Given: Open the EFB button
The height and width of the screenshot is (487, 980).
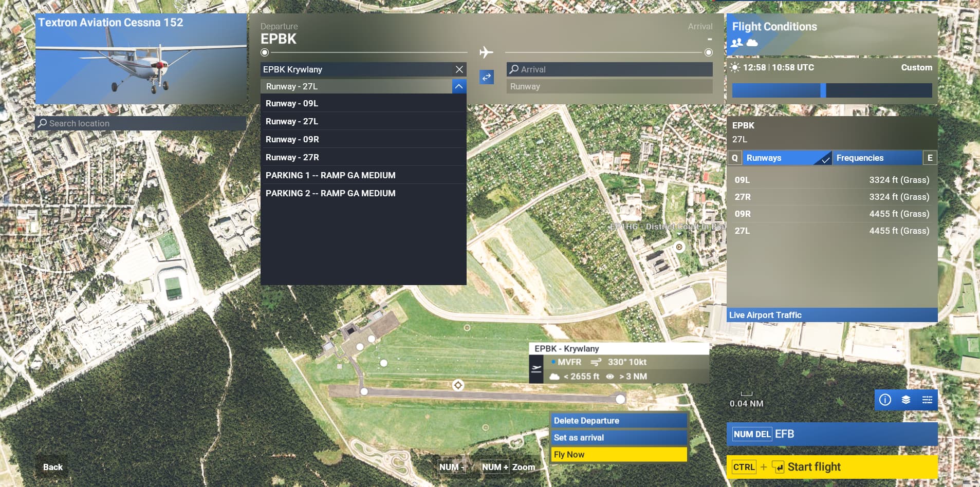Looking at the screenshot, I should 832,434.
